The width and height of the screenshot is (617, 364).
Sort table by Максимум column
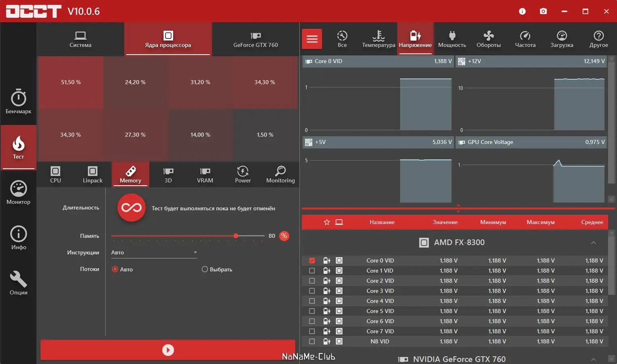[541, 222]
